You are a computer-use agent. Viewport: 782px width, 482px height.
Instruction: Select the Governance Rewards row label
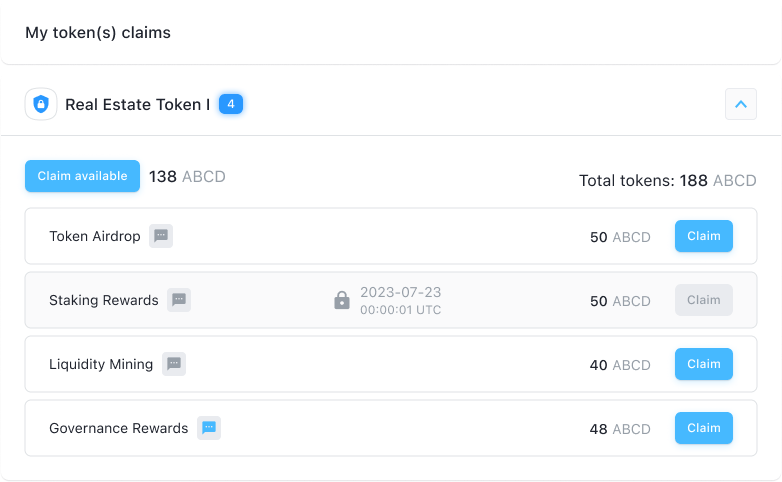click(118, 428)
